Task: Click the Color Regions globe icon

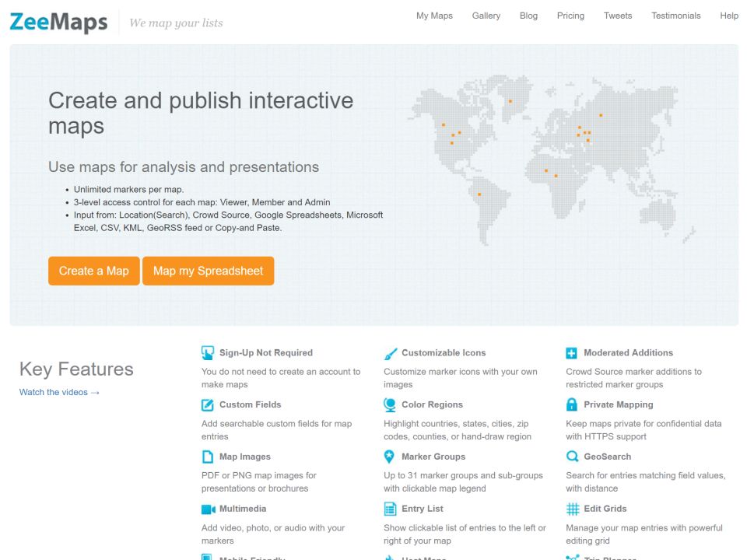Action: 390,404
